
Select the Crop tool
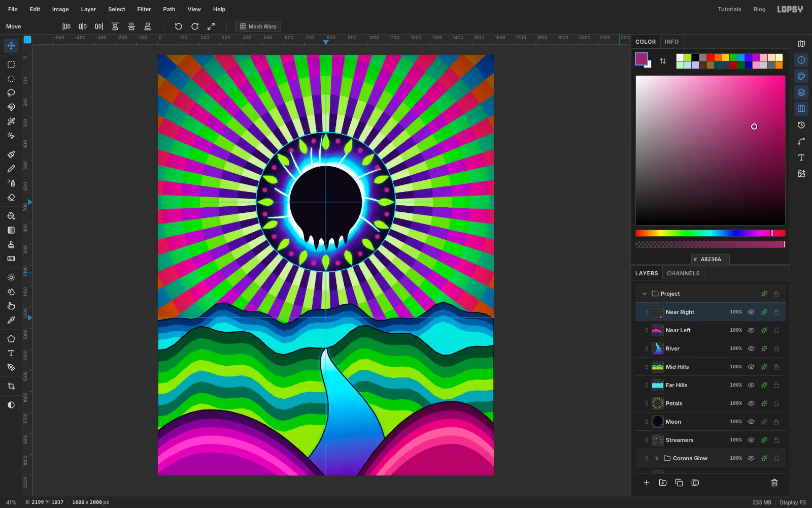click(11, 386)
